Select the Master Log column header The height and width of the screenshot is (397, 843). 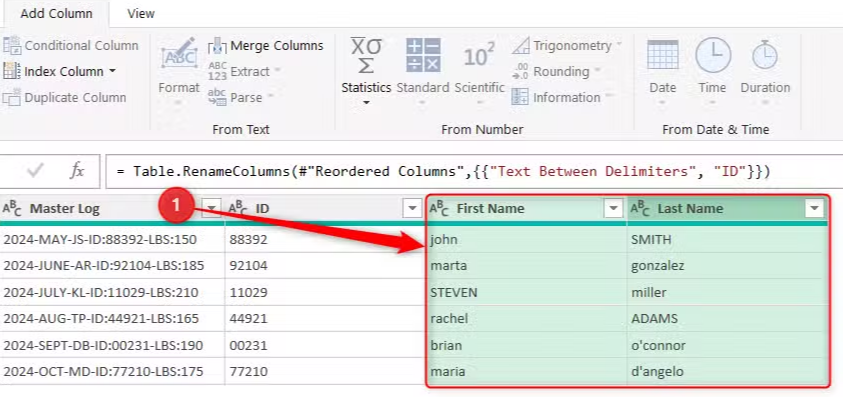pos(65,209)
